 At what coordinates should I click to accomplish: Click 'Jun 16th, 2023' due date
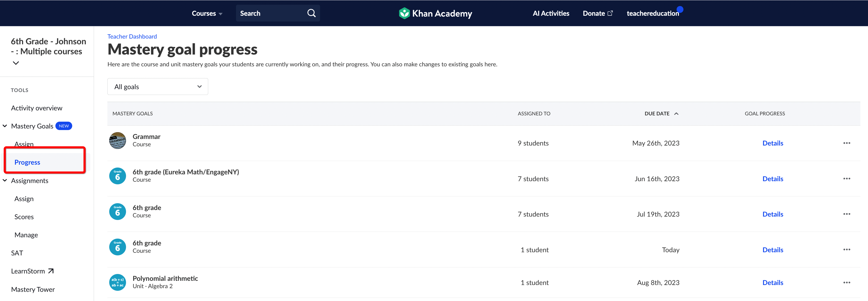tap(657, 179)
